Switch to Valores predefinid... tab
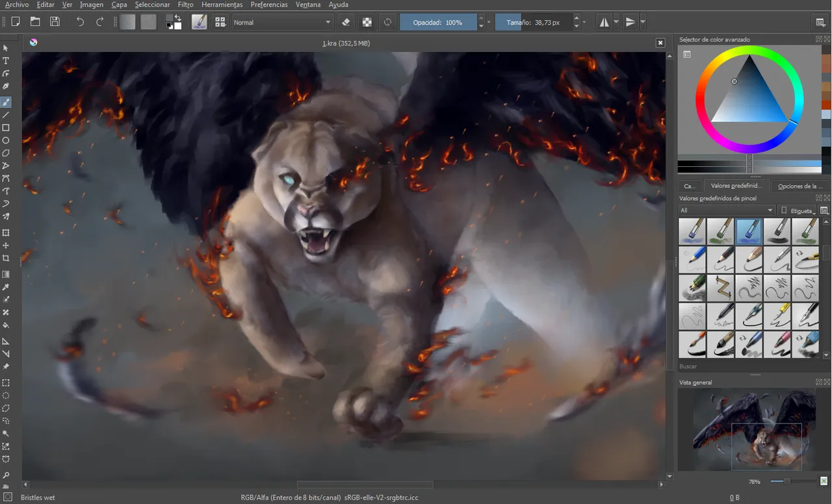832x504 pixels. (x=736, y=186)
